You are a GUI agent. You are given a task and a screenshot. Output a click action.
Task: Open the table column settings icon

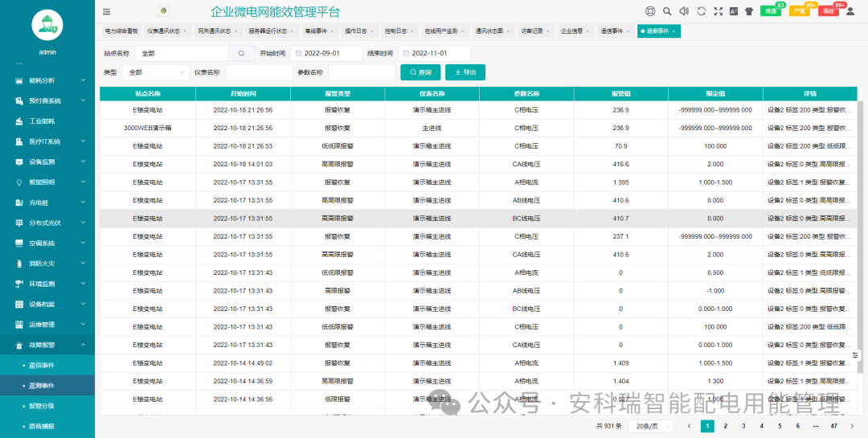click(855, 355)
